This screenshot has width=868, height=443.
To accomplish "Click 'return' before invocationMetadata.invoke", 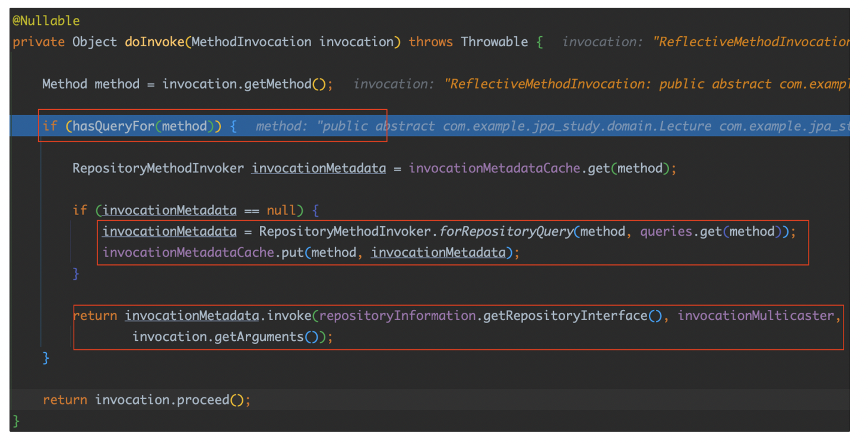I will point(95,316).
